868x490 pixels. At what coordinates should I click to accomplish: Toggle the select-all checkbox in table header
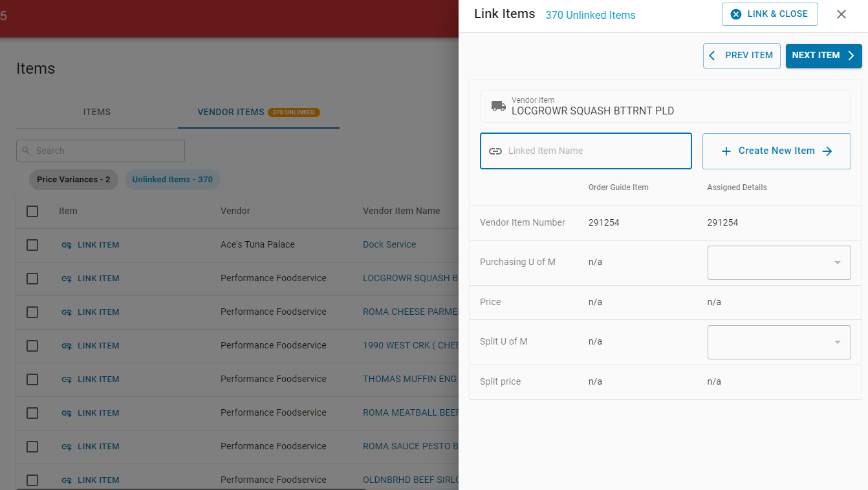pos(32,211)
